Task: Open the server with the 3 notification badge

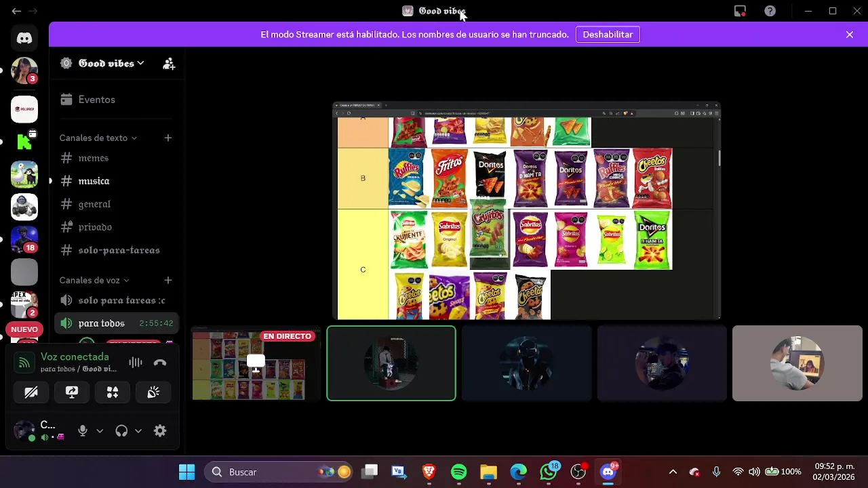Action: pos(24,71)
